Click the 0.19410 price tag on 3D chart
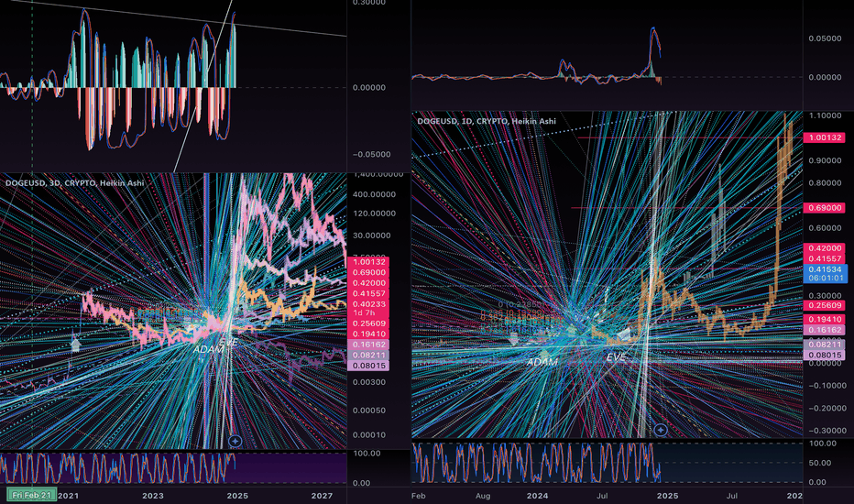 point(368,334)
